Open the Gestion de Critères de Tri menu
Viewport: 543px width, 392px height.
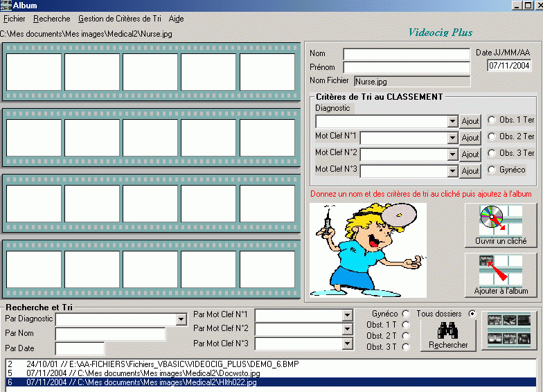click(x=119, y=19)
